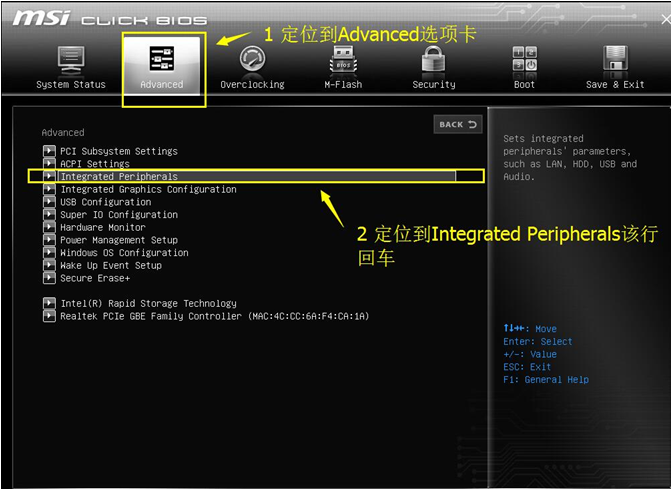Expand arrow next to Integrated Peripherals
The height and width of the screenshot is (490, 672).
tap(49, 176)
